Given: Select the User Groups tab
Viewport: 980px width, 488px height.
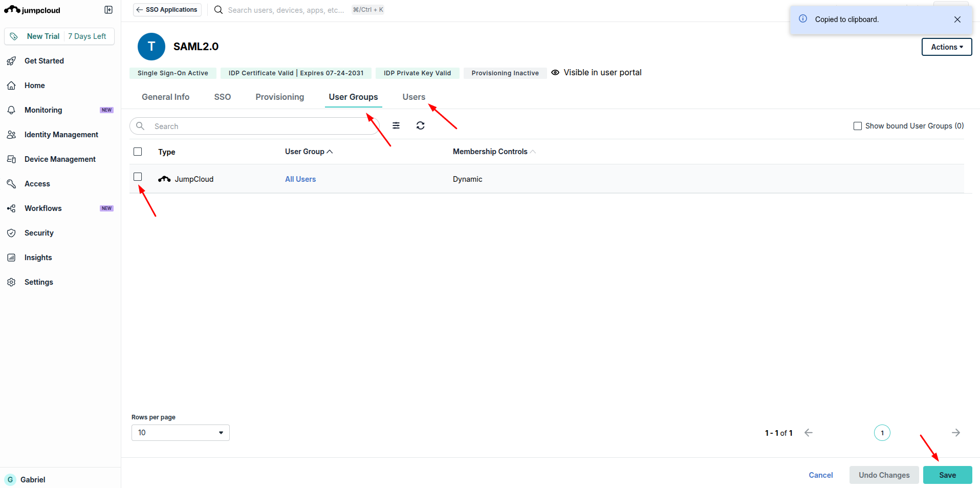Looking at the screenshot, I should pyautogui.click(x=354, y=97).
